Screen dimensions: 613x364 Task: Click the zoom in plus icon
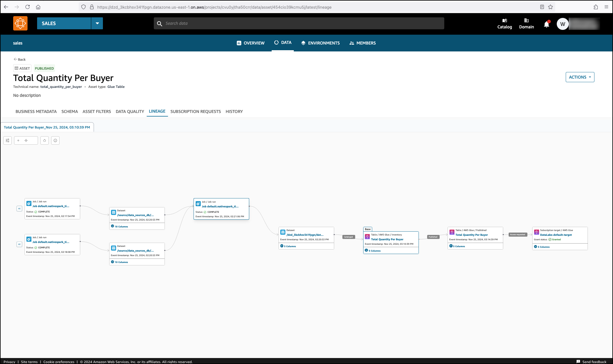(x=18, y=140)
